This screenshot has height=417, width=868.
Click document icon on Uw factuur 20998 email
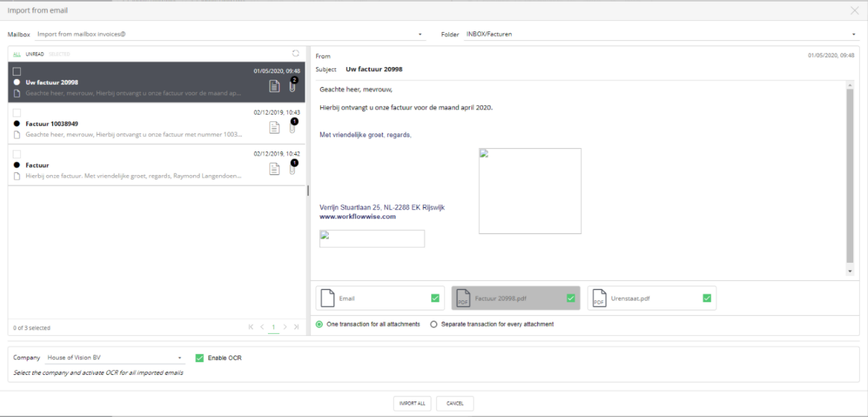pyautogui.click(x=274, y=86)
